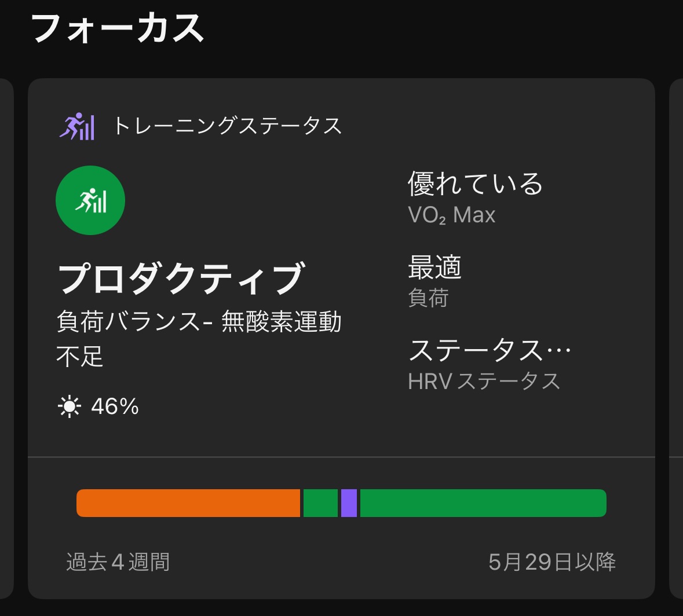Image resolution: width=683 pixels, height=616 pixels.
Task: Tap the 最適 load value
Action: tap(434, 267)
